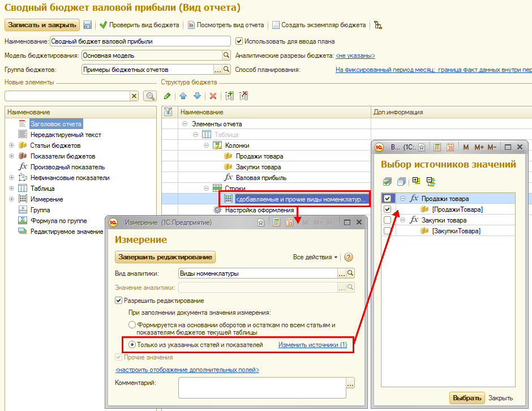Open the 'Все действия' dropdown menu
The width and height of the screenshot is (532, 411).
tap(315, 257)
